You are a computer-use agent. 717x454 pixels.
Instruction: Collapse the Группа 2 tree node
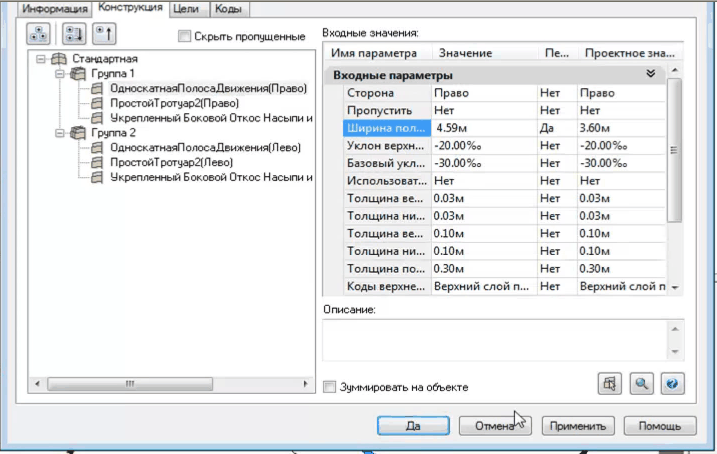(x=60, y=133)
